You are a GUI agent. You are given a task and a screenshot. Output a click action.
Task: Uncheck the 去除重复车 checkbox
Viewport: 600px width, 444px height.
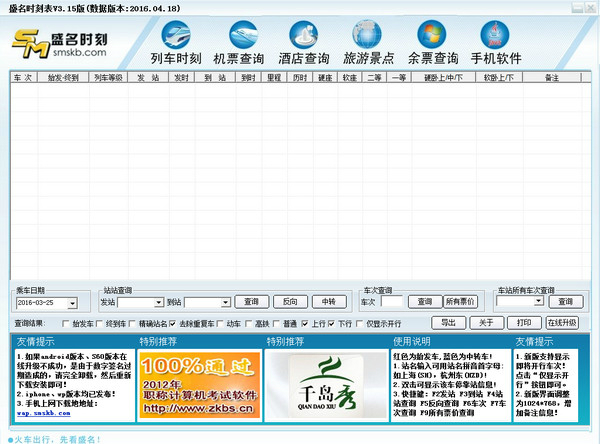coord(173,324)
